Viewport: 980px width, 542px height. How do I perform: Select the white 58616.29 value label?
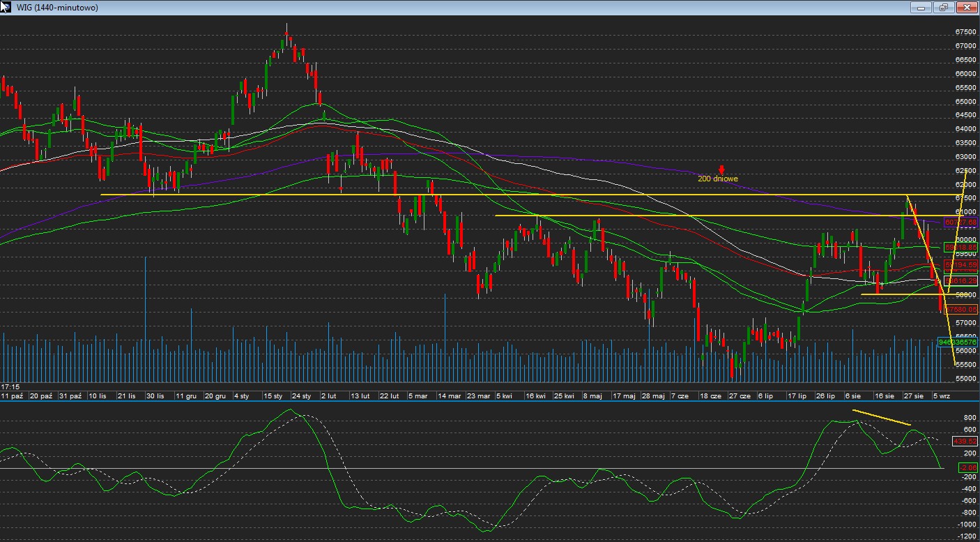pos(960,280)
